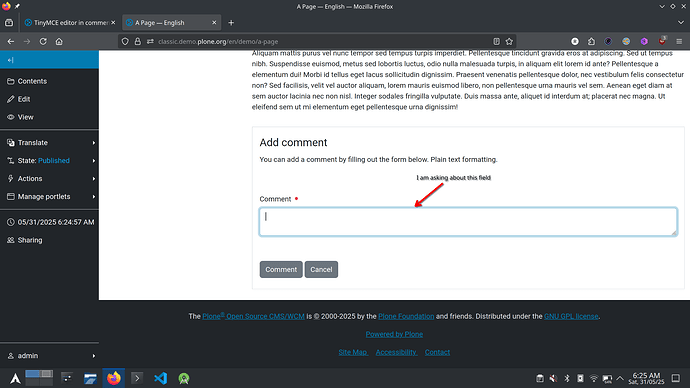Switch virtual desktop in the pager
This screenshot has width=690, height=388.
point(39,378)
